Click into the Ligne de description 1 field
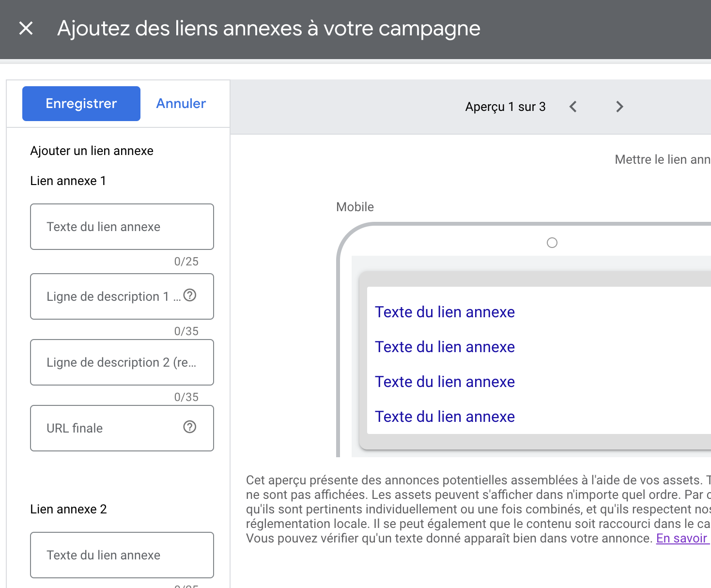The width and height of the screenshot is (711, 588). (107, 296)
